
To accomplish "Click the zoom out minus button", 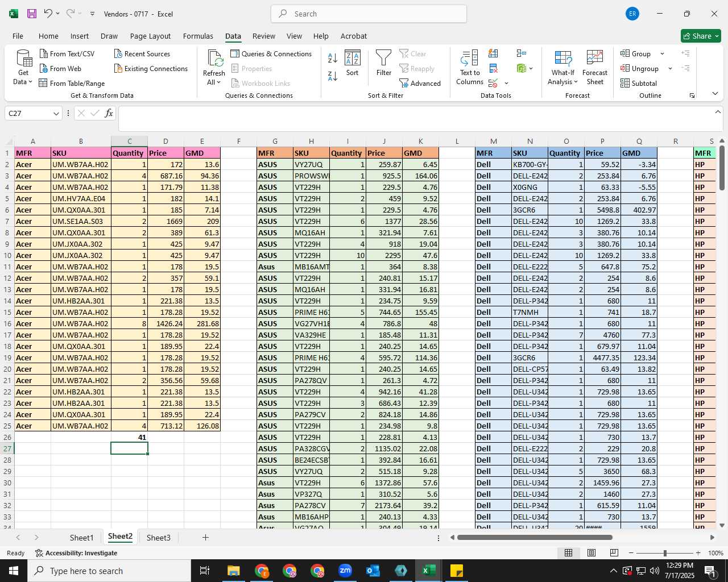I will click(631, 553).
